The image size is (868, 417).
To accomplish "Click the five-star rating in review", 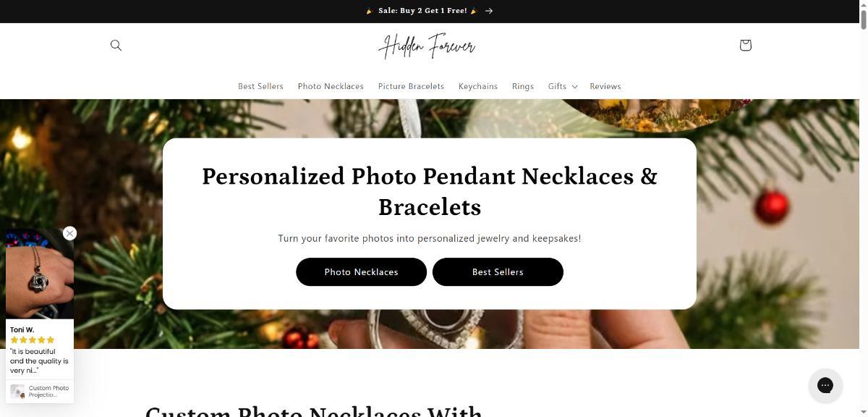I will click(x=32, y=340).
